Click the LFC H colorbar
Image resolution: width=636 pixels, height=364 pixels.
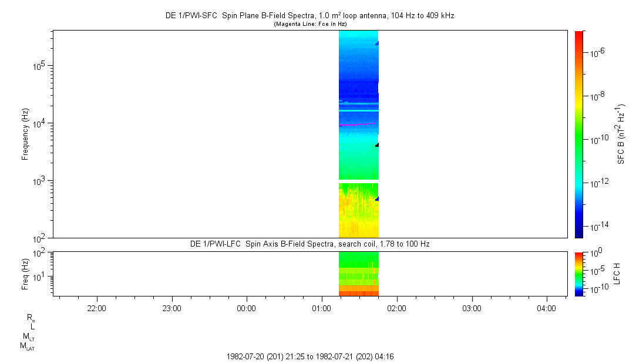(580, 273)
